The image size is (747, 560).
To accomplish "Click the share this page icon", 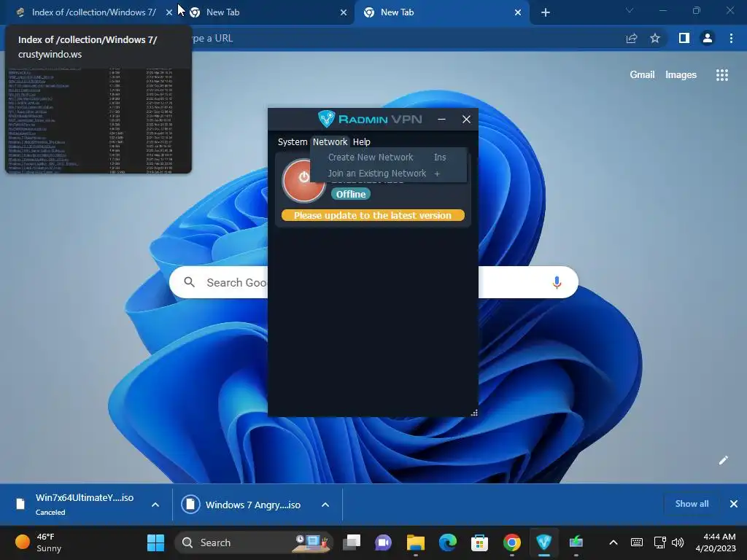I will pos(632,39).
